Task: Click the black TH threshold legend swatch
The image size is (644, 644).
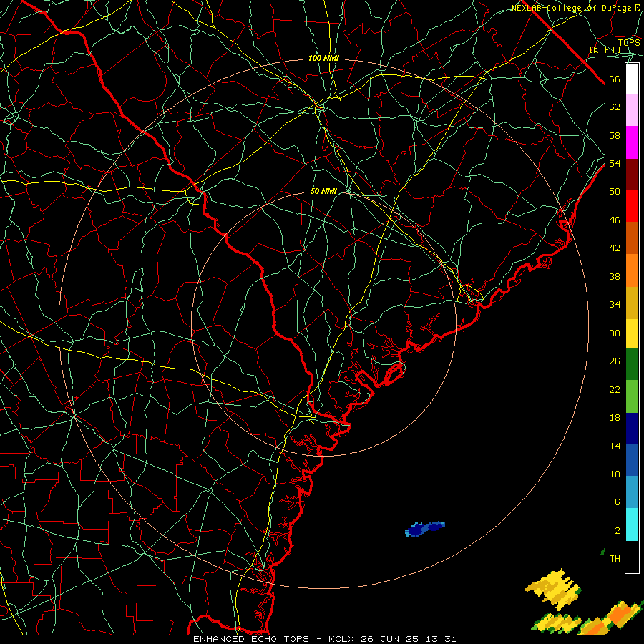Action: [632, 557]
